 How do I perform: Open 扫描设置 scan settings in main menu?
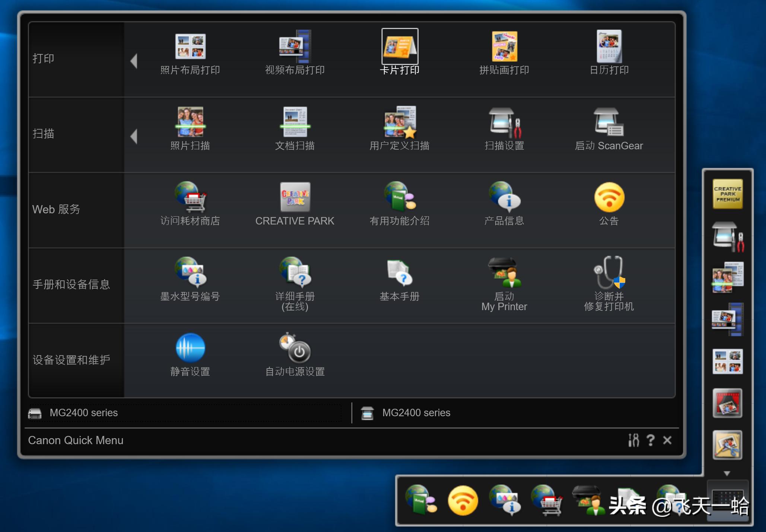pos(504,122)
